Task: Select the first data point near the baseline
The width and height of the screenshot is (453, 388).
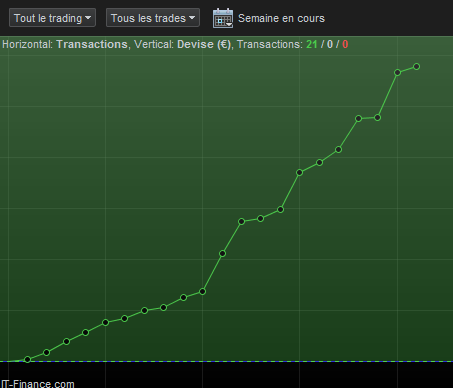Action: click(28, 359)
